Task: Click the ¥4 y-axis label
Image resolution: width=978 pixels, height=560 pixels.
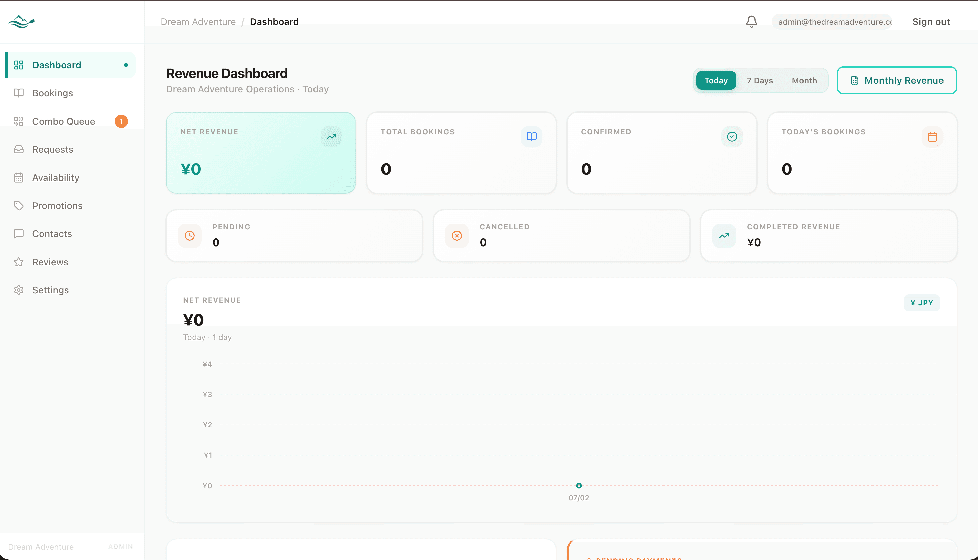Action: [207, 364]
